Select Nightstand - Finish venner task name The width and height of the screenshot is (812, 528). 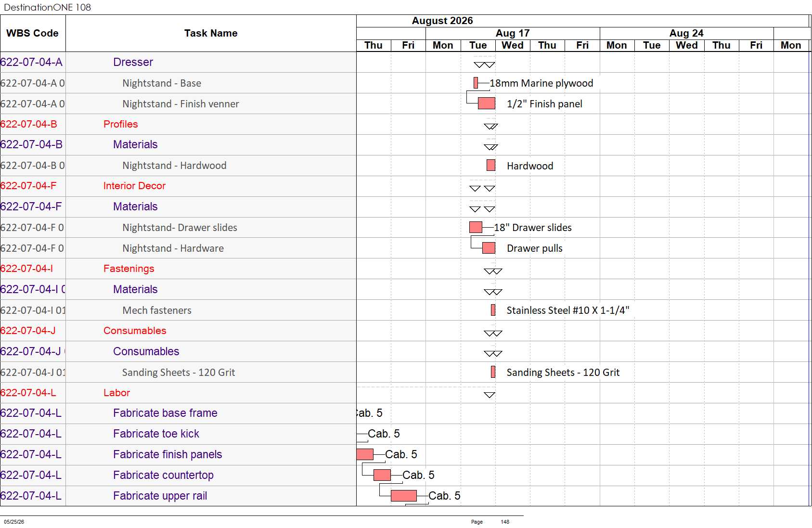click(x=180, y=104)
